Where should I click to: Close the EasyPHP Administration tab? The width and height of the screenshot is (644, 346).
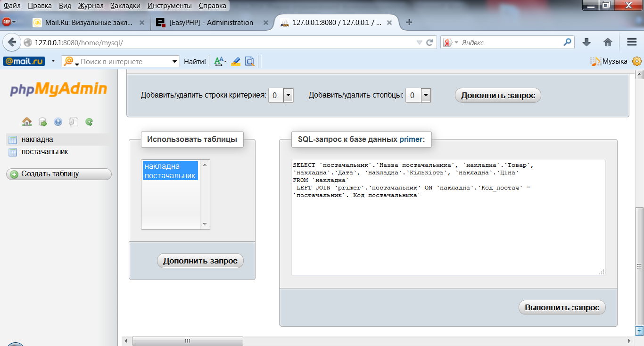pyautogui.click(x=266, y=23)
